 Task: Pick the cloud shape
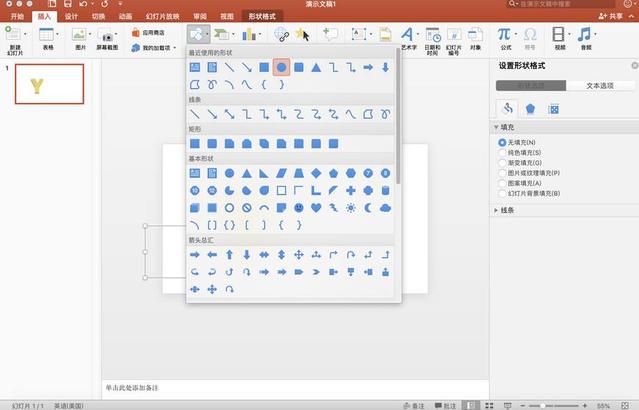tap(385, 208)
